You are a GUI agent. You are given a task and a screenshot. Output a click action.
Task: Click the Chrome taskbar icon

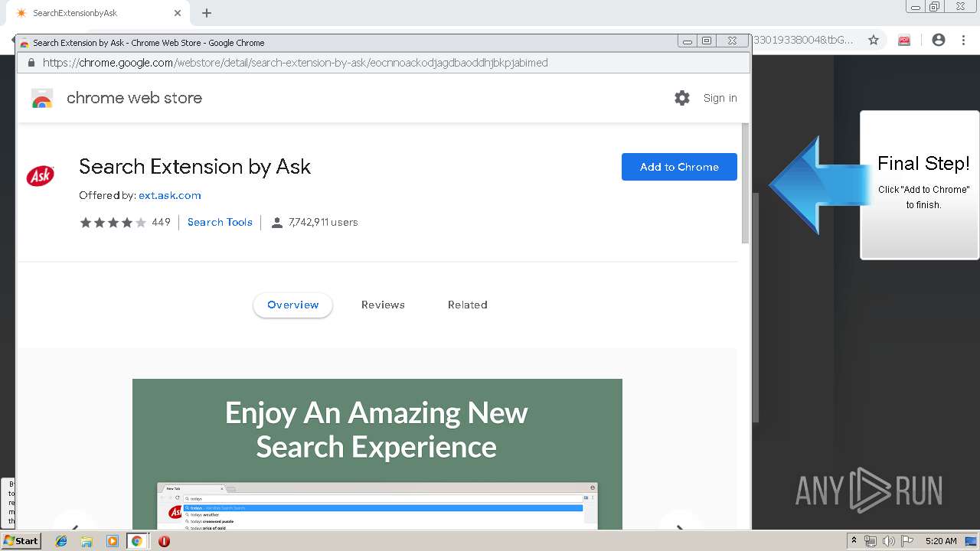tap(137, 541)
